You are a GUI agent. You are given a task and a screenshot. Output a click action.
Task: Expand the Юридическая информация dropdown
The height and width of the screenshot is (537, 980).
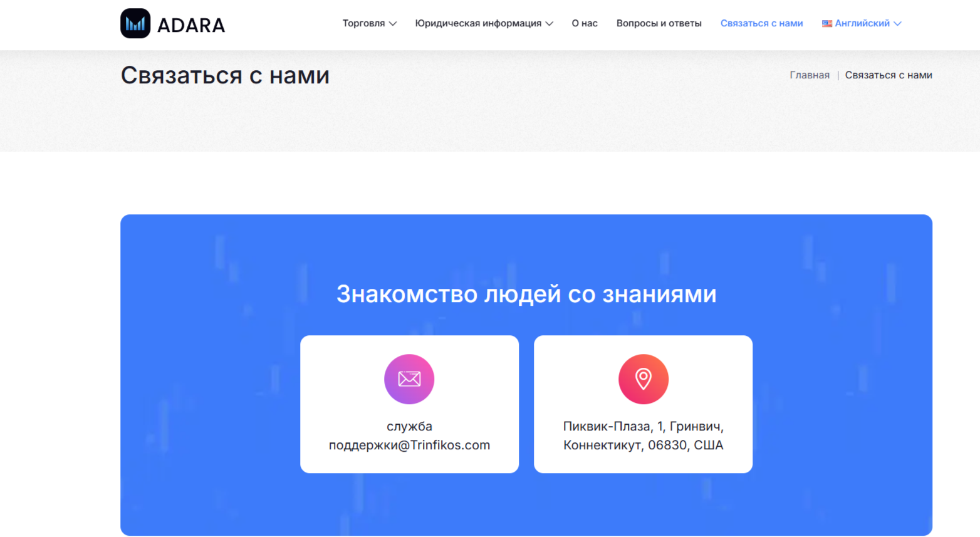pos(479,23)
